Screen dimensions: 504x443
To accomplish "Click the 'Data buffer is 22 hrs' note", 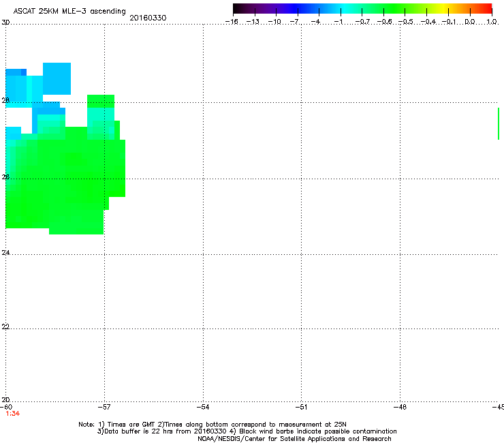I will coord(247,431).
